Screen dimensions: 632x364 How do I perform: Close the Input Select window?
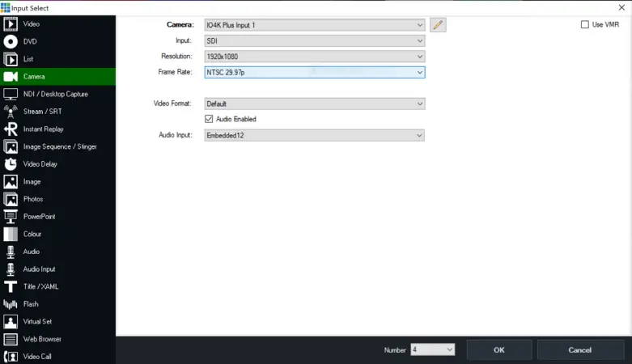[x=621, y=7]
